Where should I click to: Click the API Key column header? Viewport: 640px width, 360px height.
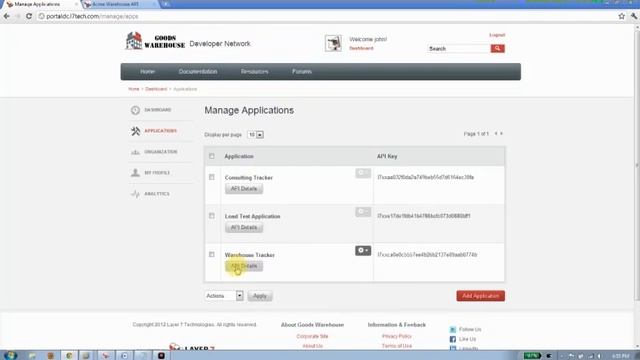tap(387, 156)
